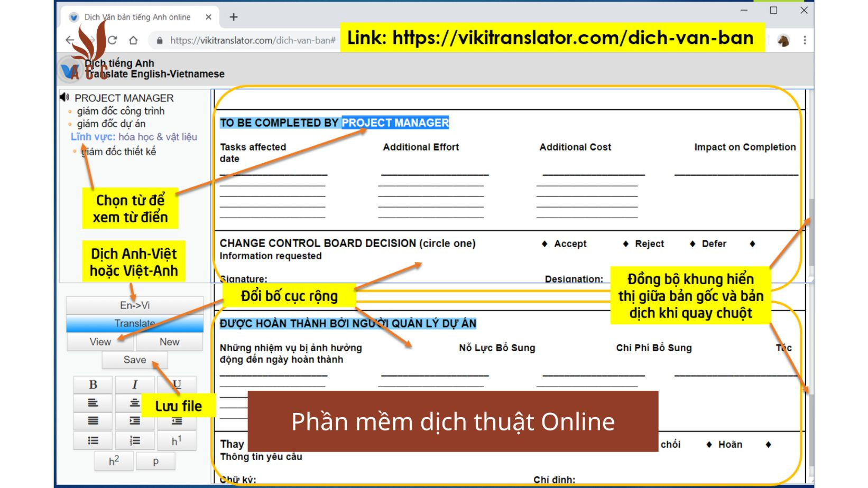The height and width of the screenshot is (488, 868).
Task: Focus the vikitranslator.com address bar
Action: pyautogui.click(x=253, y=40)
